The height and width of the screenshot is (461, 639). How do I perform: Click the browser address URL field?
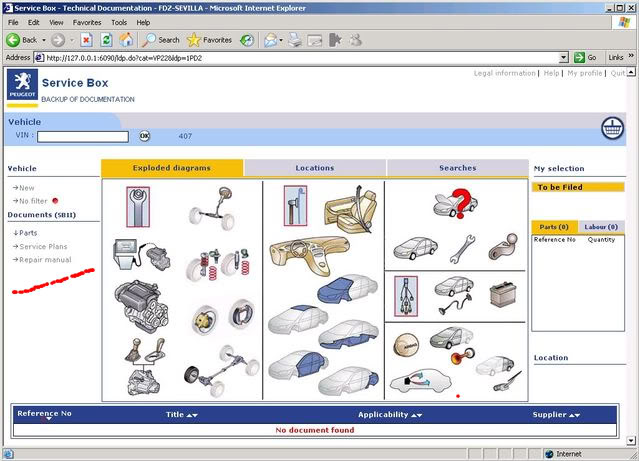pyautogui.click(x=296, y=58)
